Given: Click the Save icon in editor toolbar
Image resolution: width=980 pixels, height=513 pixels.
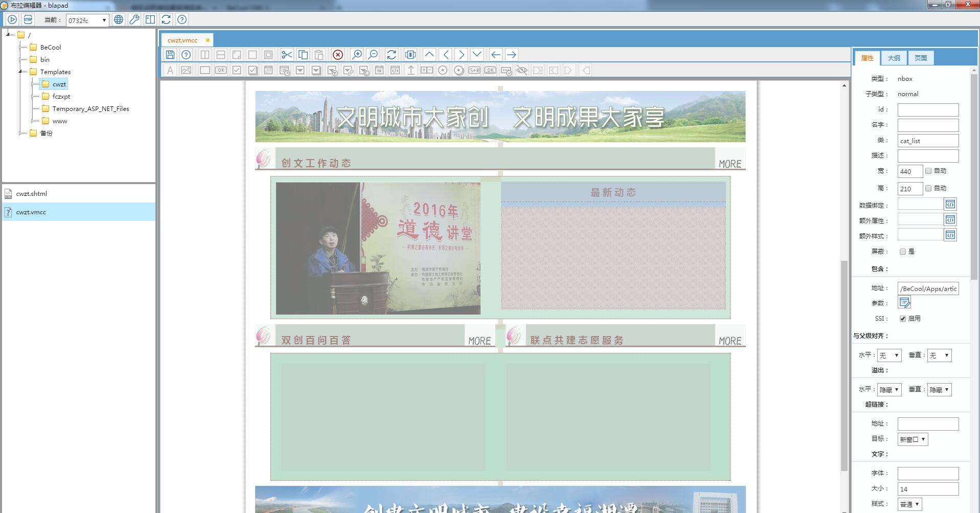Looking at the screenshot, I should click(170, 55).
